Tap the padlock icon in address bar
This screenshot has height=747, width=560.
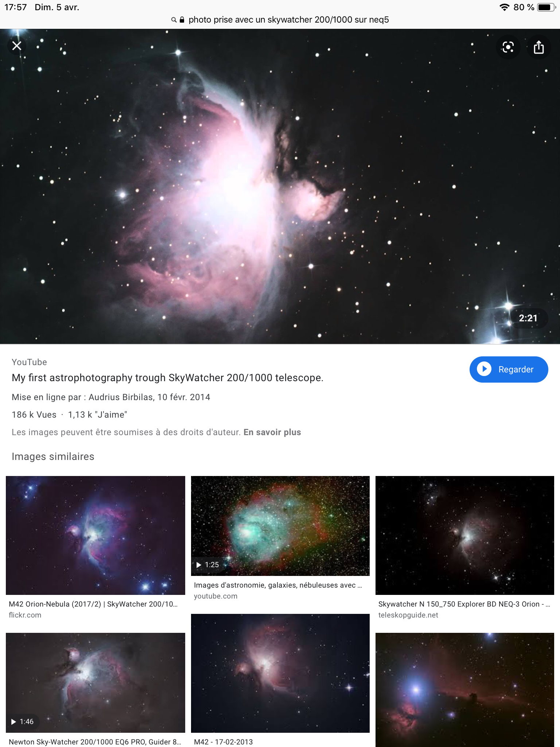(182, 20)
